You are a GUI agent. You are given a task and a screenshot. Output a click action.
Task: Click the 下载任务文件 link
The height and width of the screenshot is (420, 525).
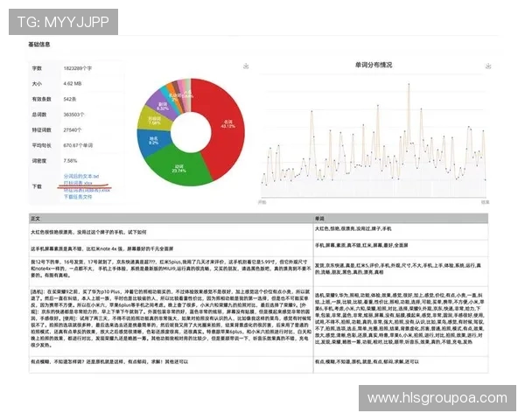[x=78, y=197]
